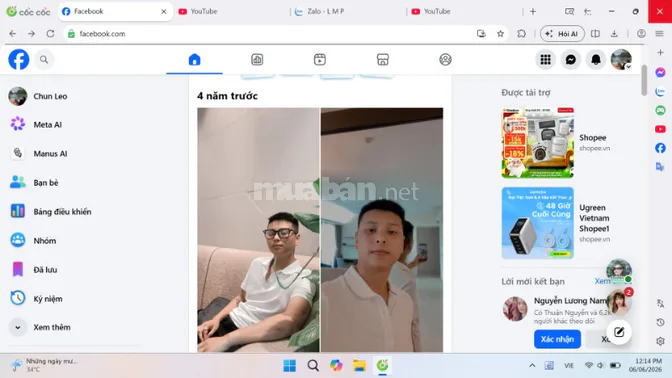
Task: Click the Hỏi AI button
Action: 562,33
